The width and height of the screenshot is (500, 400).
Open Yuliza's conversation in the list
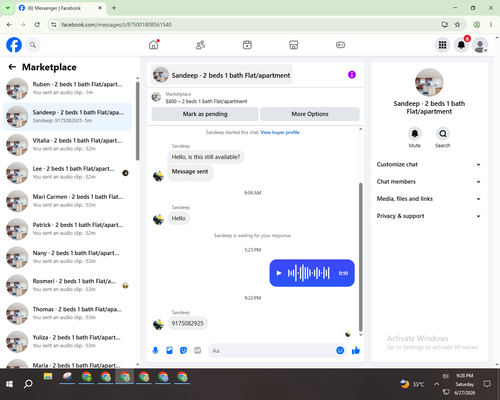tap(67, 341)
